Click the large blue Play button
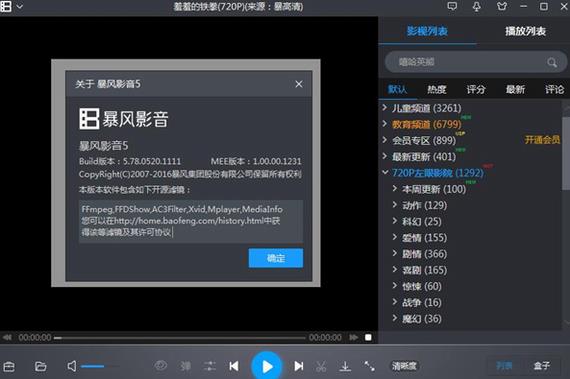 [267, 366]
